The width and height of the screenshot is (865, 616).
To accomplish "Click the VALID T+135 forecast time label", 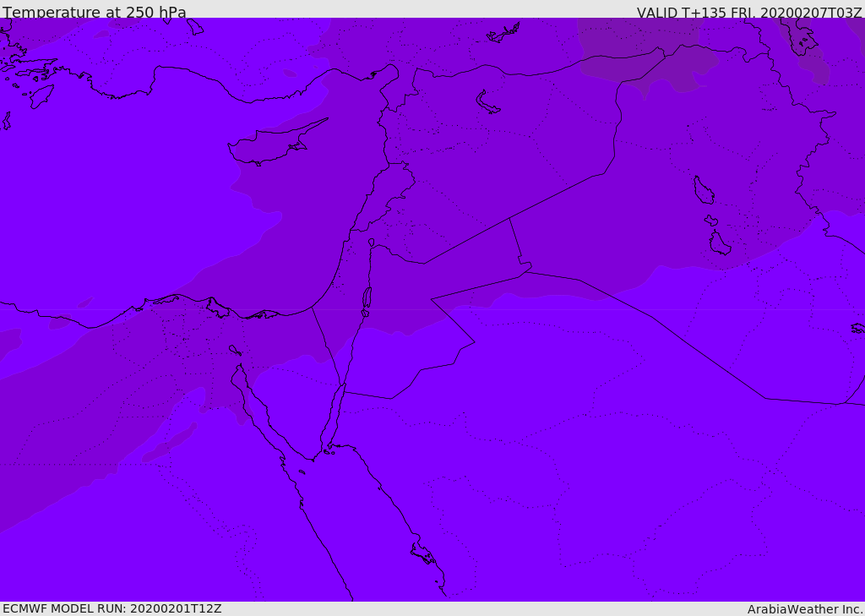I will click(749, 13).
